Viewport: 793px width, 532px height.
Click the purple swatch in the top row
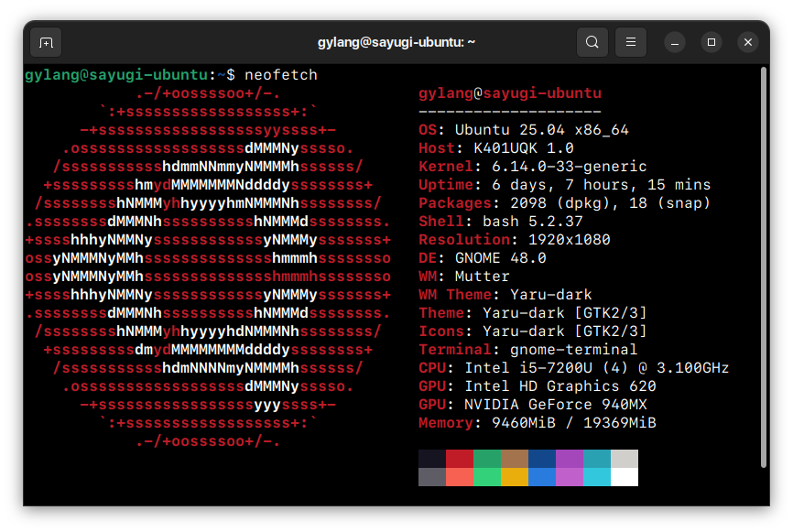tap(570, 459)
